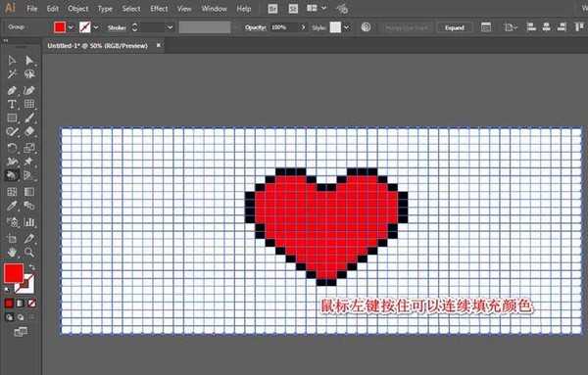
Task: Reset to default fill and stroke
Action: tap(7, 289)
